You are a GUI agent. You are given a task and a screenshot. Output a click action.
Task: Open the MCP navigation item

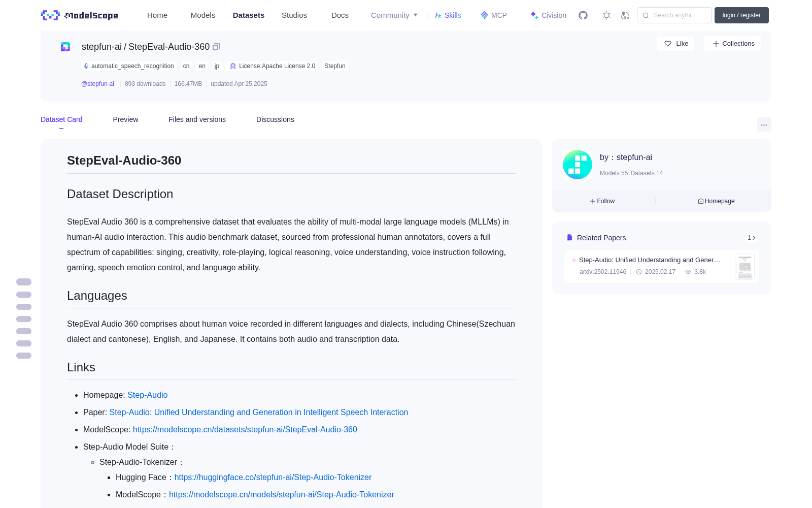(494, 15)
